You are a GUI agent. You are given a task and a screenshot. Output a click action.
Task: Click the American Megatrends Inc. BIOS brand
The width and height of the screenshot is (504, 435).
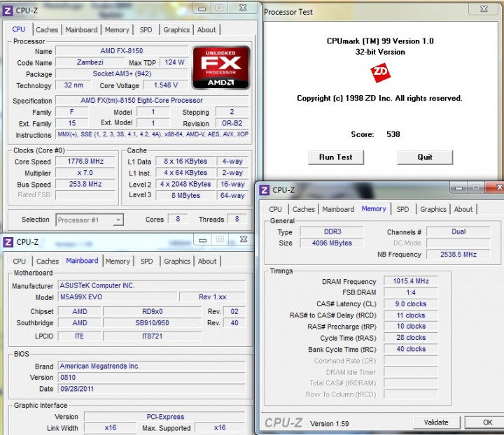pyautogui.click(x=151, y=366)
